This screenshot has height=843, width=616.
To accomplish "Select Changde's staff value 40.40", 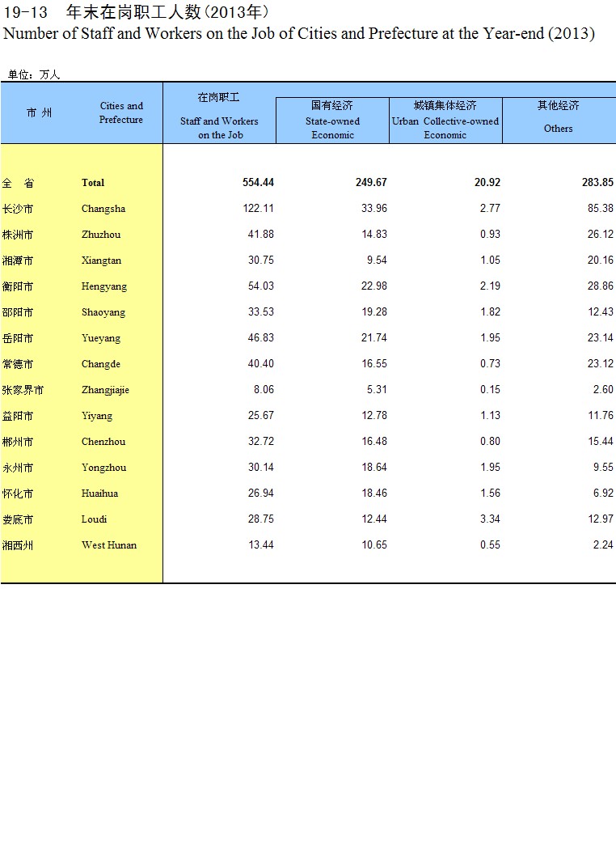I will 260,363.
